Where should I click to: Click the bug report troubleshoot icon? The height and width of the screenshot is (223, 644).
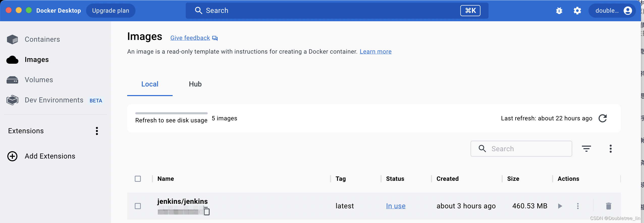[559, 11]
